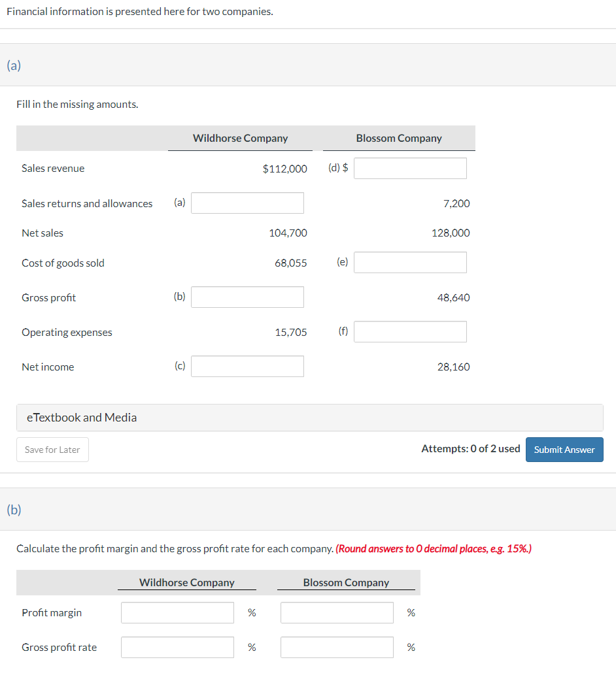Click the Wildhorse Company column header

[x=240, y=138]
